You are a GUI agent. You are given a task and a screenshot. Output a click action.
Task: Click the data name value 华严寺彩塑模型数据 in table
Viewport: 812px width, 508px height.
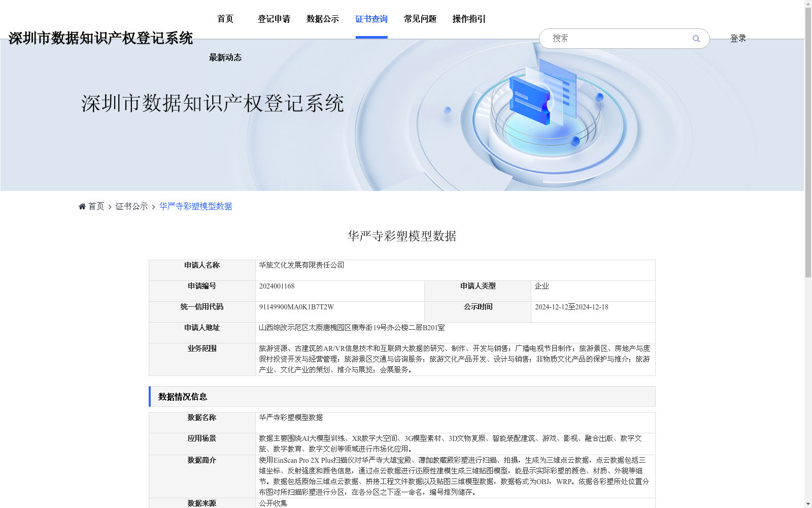coord(291,418)
